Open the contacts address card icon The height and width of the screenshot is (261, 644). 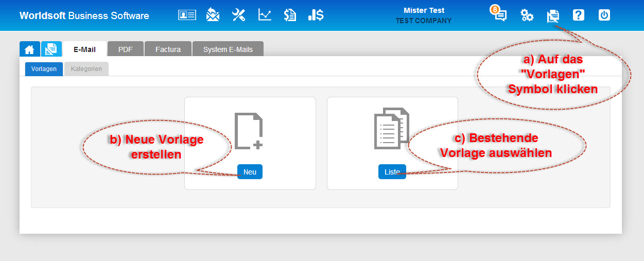pos(187,15)
